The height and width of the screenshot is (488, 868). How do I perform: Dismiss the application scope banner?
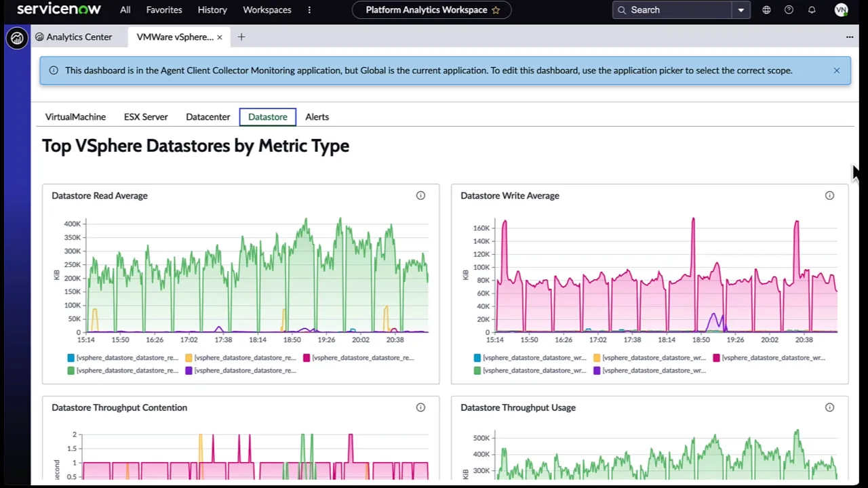pyautogui.click(x=836, y=70)
